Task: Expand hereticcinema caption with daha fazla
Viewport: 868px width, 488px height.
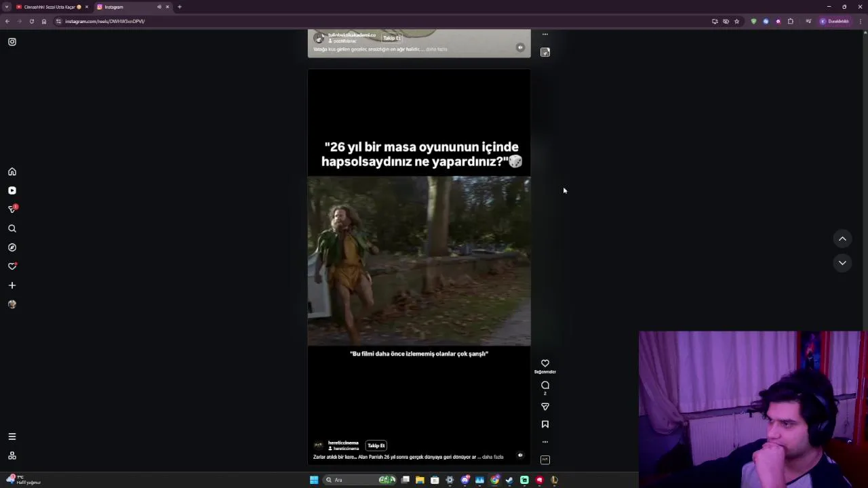Action: [493, 457]
